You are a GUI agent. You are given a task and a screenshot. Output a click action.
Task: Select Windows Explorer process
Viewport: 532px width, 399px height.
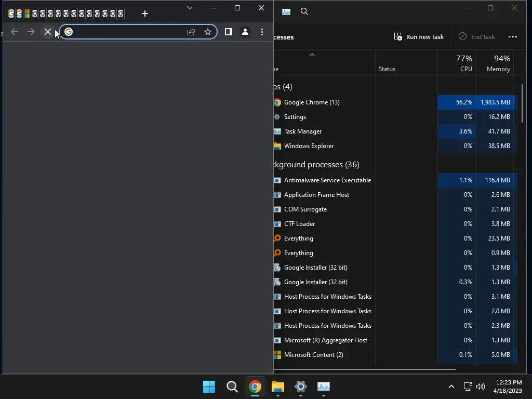click(395, 146)
